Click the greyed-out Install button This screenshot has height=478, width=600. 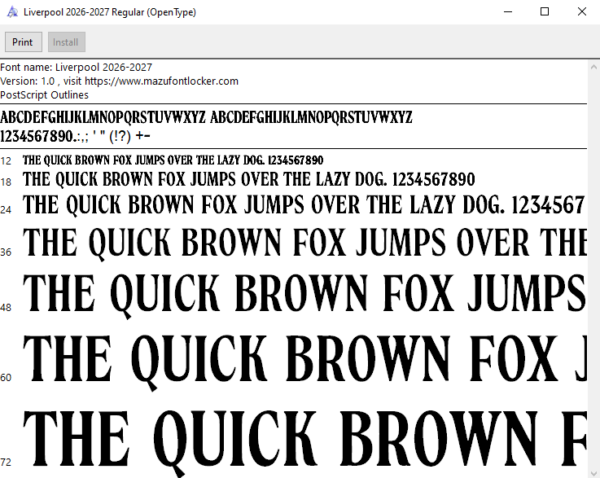[x=66, y=42]
